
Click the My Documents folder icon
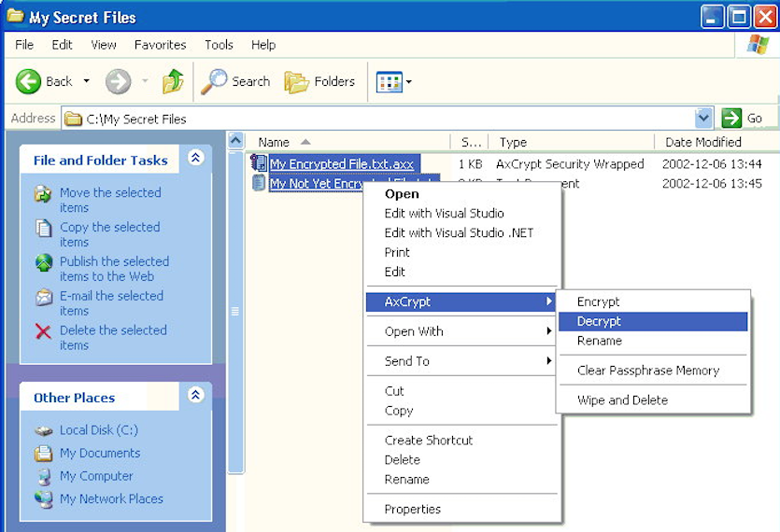click(x=44, y=453)
